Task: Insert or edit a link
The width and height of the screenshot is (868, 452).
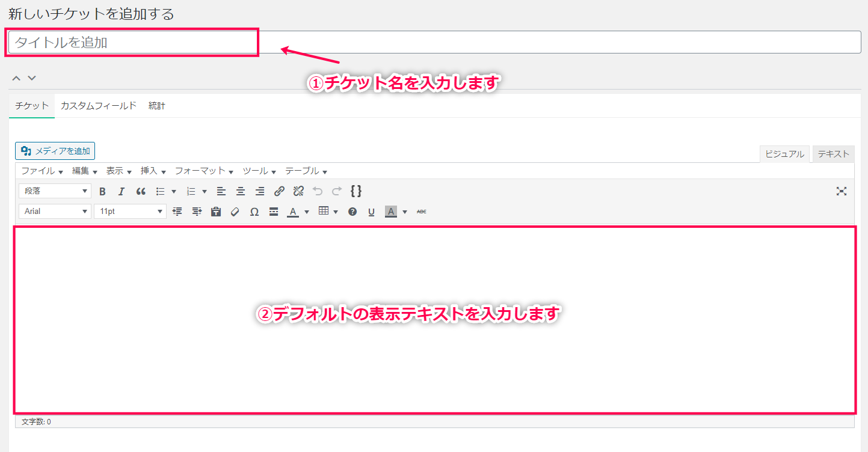Action: tap(279, 191)
